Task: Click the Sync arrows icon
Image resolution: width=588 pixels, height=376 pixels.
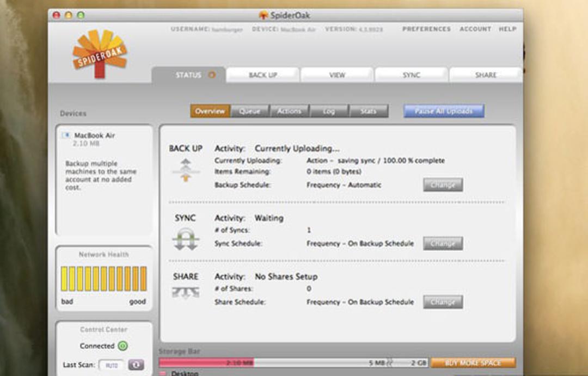Action: (x=186, y=239)
